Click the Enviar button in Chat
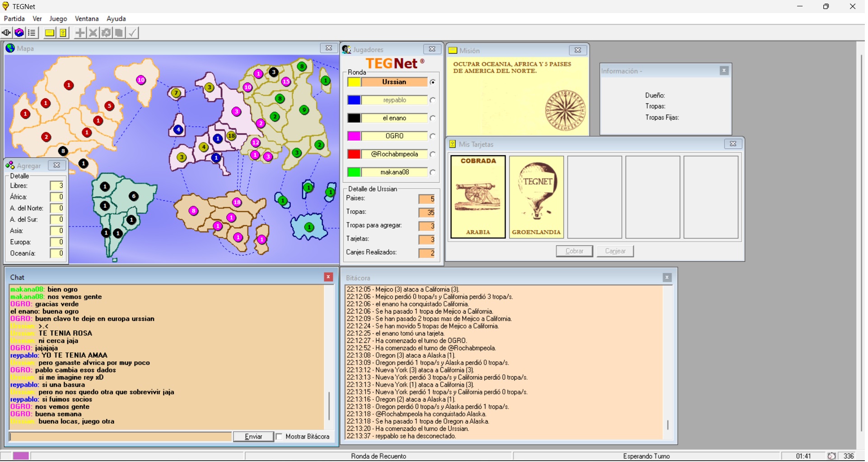Viewport: 868px width, 462px height. [253, 437]
